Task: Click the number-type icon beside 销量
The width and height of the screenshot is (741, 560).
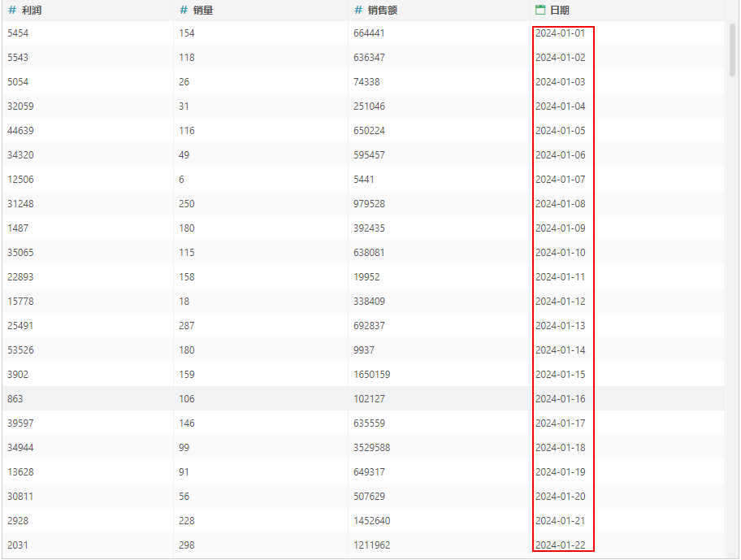Action: pos(184,11)
